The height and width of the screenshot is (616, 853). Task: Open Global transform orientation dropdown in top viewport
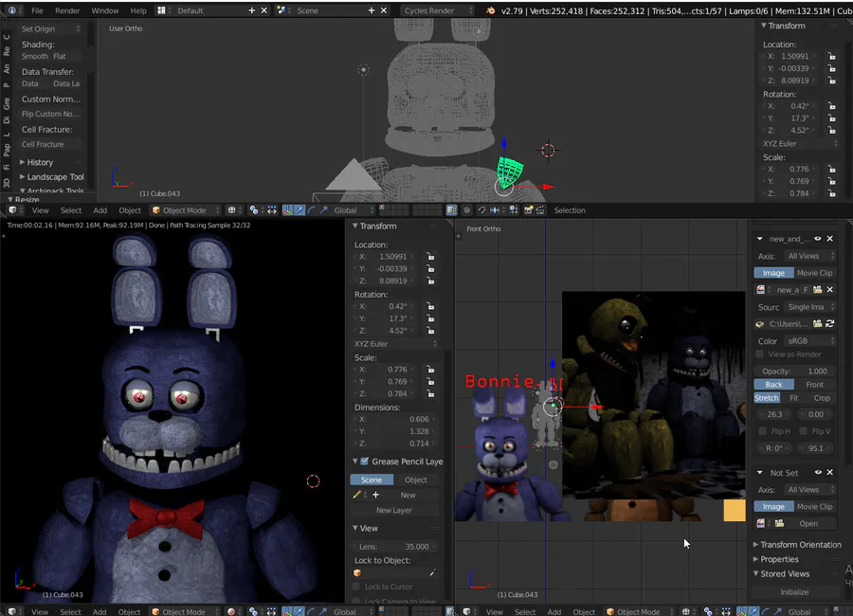point(354,210)
